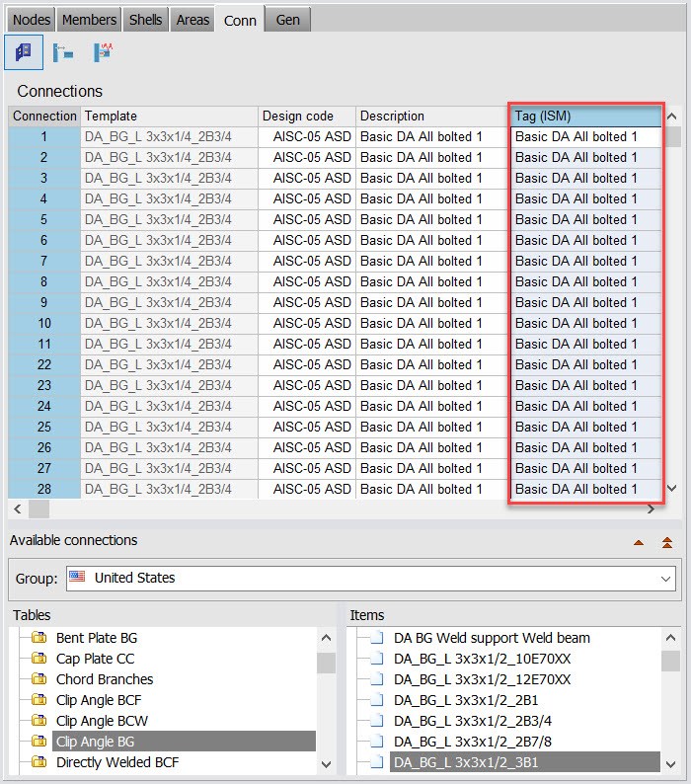Click the Directly Welded BCF folder icon
Image resolution: width=691 pixels, height=784 pixels.
pyautogui.click(x=38, y=762)
